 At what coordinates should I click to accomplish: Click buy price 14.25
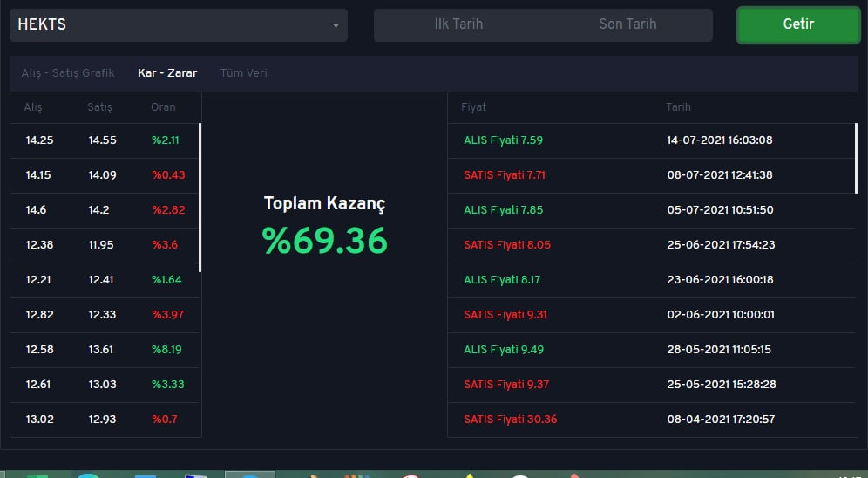point(39,140)
